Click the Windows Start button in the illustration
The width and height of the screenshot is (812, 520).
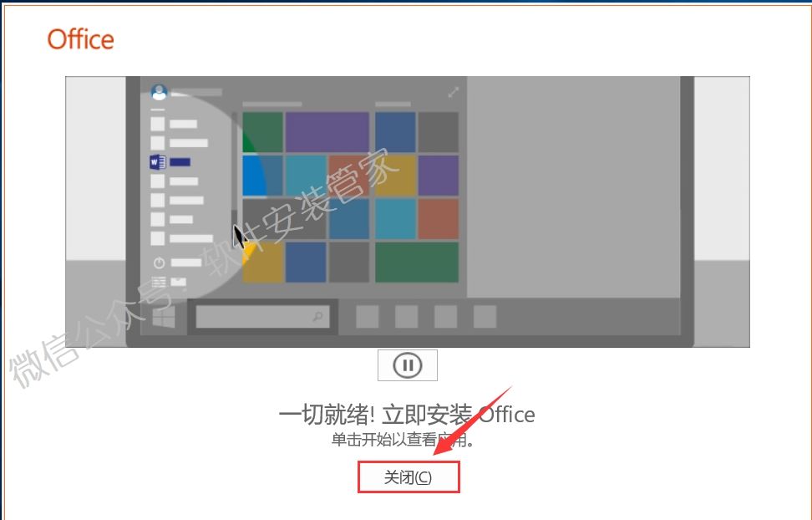point(162,316)
